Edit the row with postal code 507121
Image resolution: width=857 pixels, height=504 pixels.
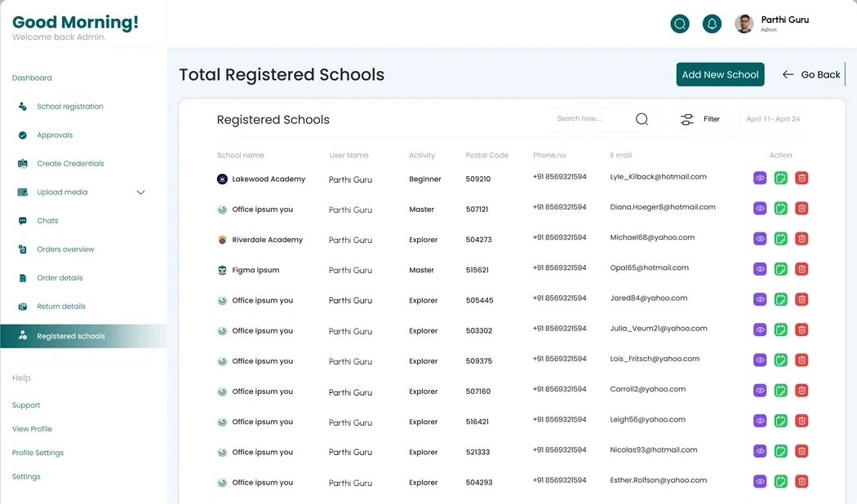(780, 209)
